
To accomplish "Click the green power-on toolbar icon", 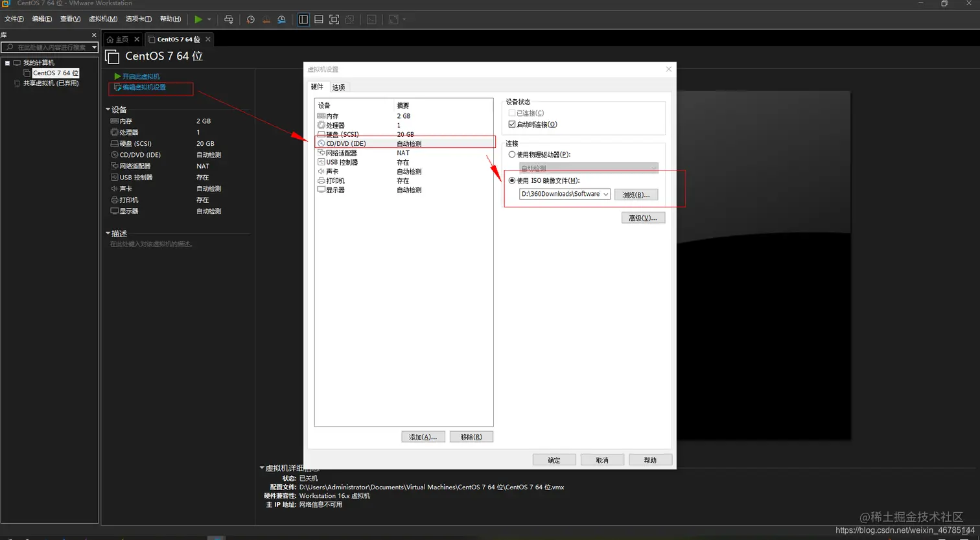I will point(198,19).
